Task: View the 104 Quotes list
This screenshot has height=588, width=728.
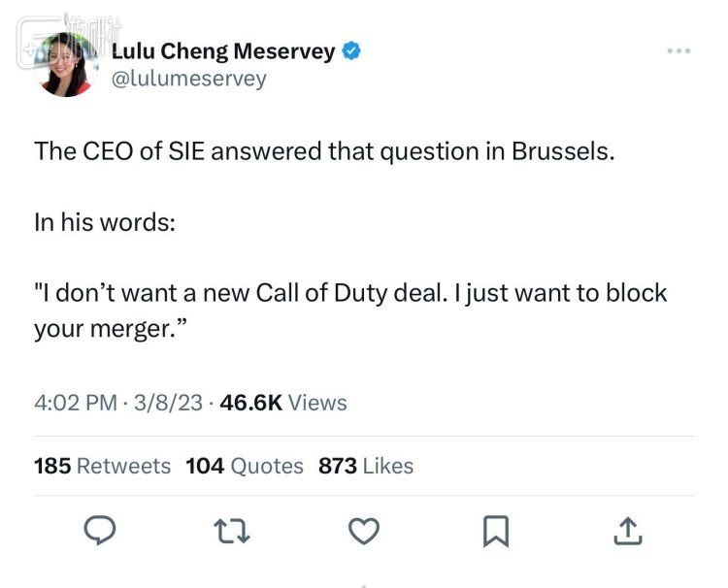Action: tap(244, 466)
